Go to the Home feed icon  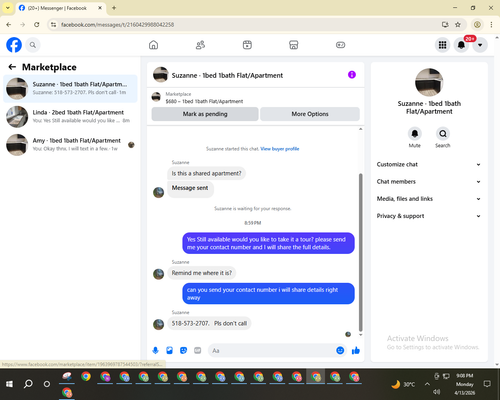(153, 45)
